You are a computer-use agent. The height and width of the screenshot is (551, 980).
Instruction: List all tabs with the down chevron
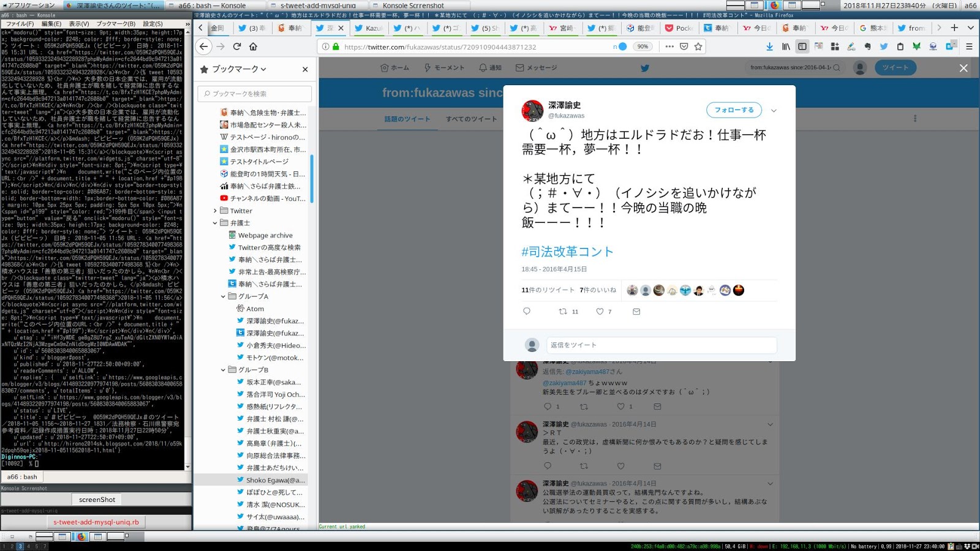971,28
